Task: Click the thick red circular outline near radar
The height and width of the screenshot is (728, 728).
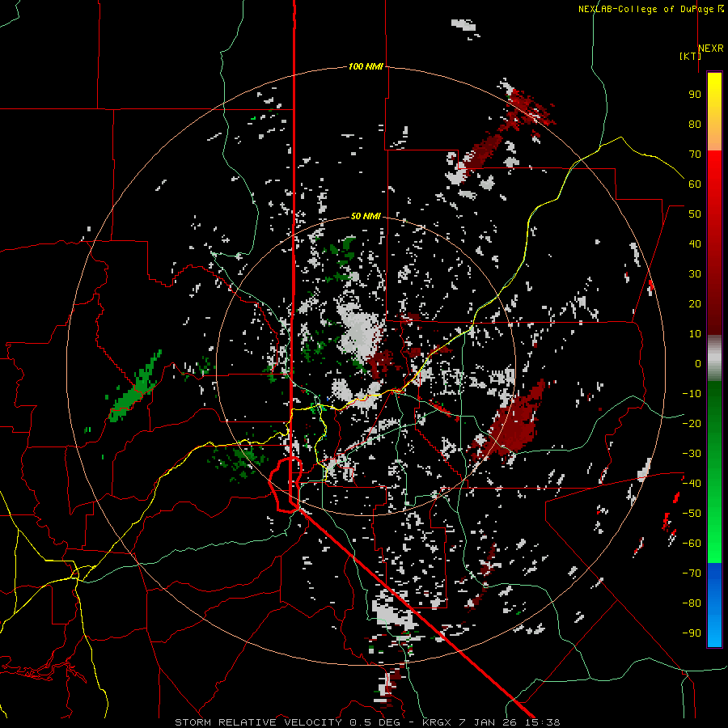Action: (286, 485)
